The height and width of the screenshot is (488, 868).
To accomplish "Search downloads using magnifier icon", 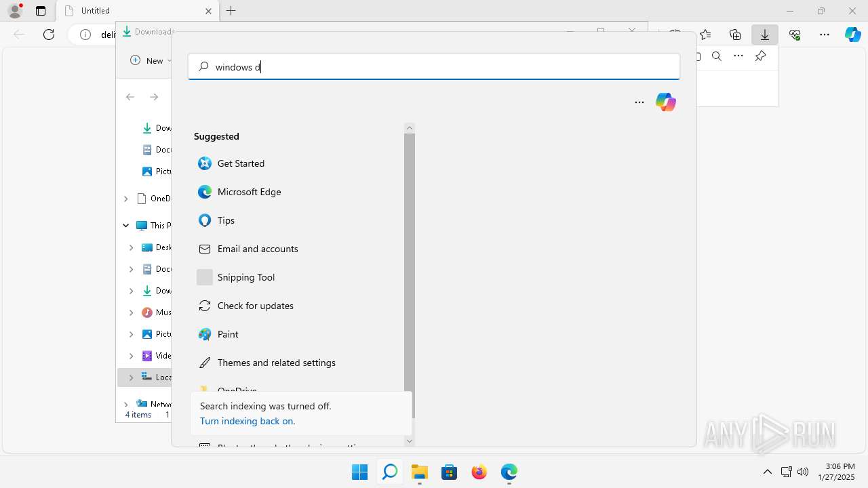I will 717,56.
